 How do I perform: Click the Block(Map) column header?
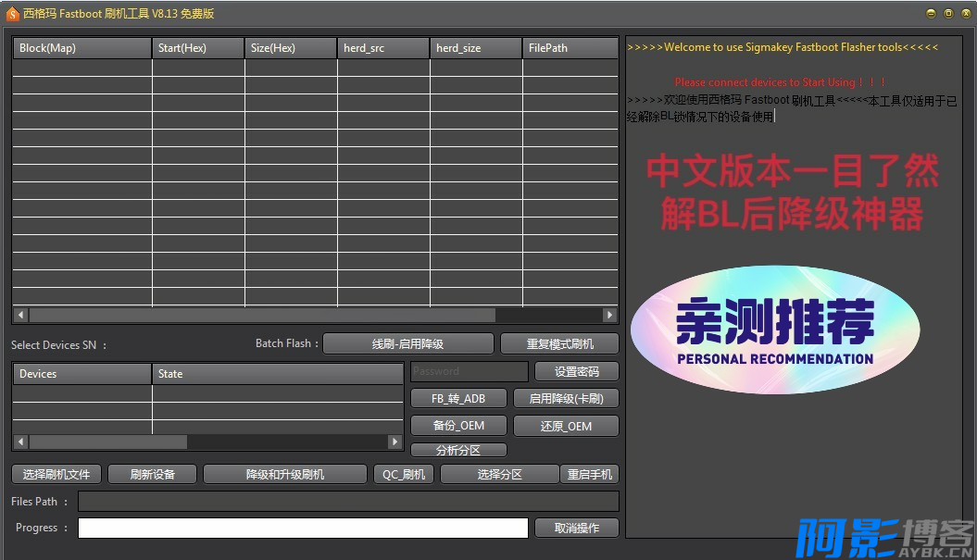tap(82, 48)
